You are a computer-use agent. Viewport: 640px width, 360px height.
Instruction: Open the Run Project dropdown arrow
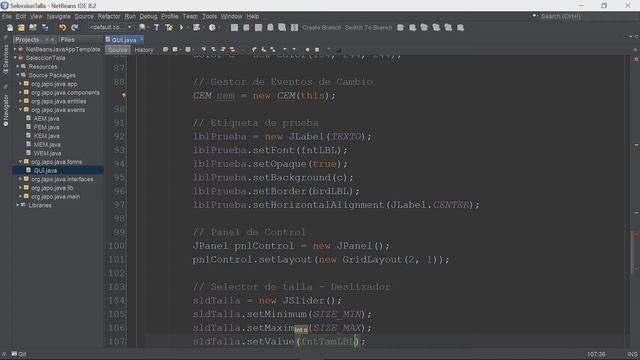click(x=188, y=28)
